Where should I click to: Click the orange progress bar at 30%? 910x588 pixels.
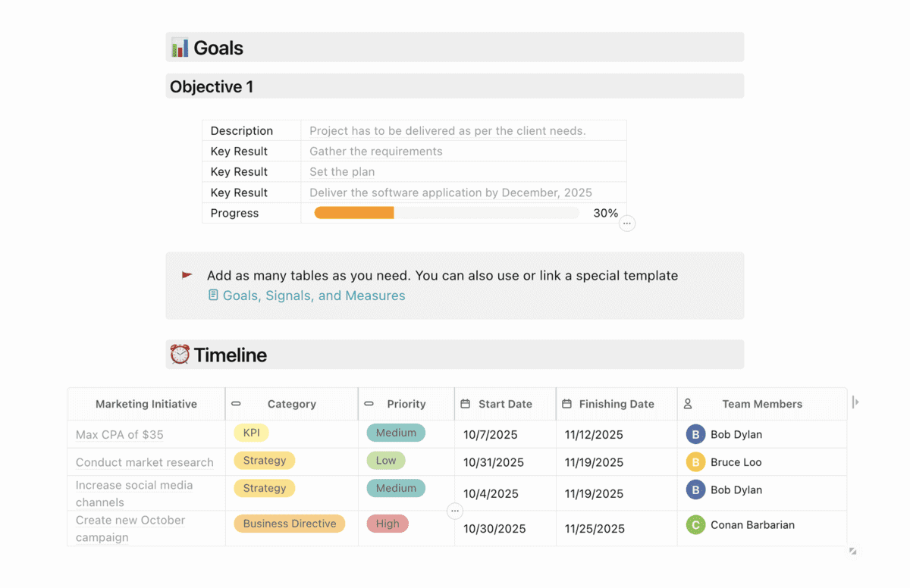coord(354,213)
